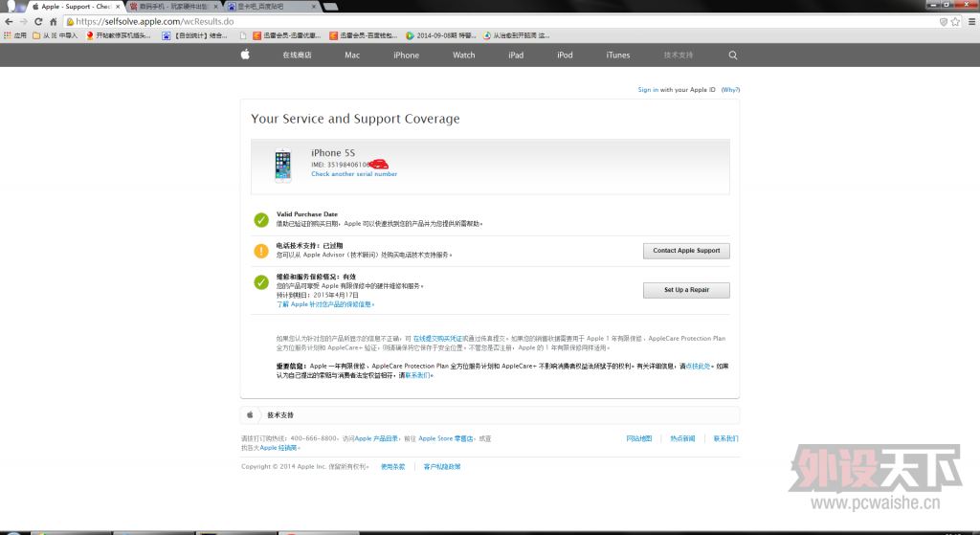Open a new browser tab
This screenshot has width=980, height=535.
331,7
